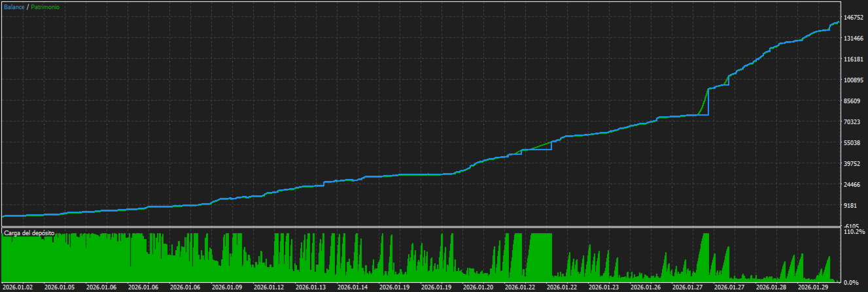Click the 100895 axis value
This screenshot has height=292, width=868.
(x=853, y=80)
